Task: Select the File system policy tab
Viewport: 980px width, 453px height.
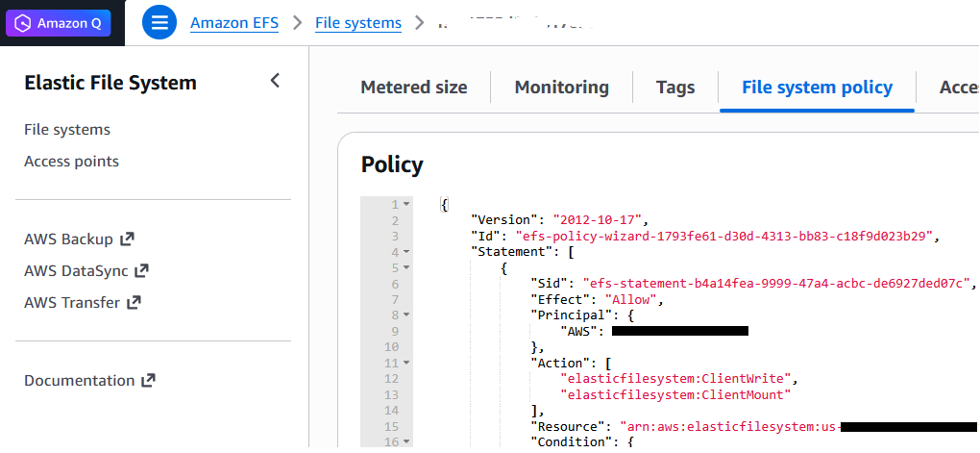Action: tap(817, 87)
